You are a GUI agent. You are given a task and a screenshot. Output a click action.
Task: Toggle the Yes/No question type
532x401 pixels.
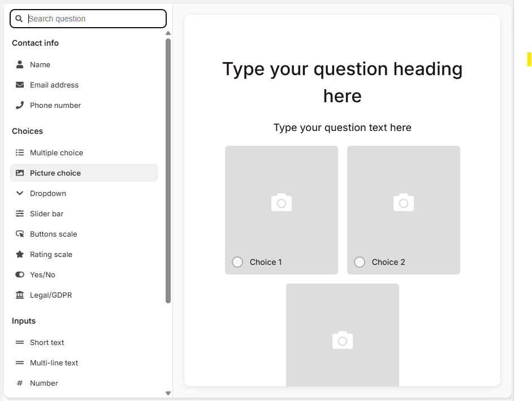point(42,274)
